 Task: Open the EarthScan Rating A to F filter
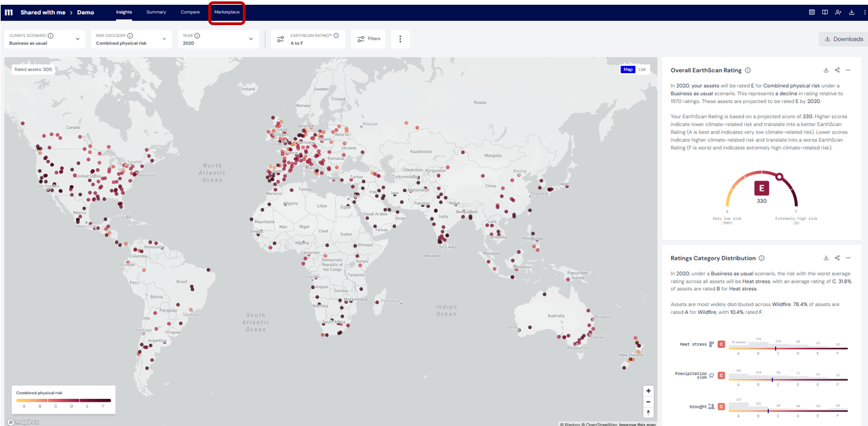point(308,39)
